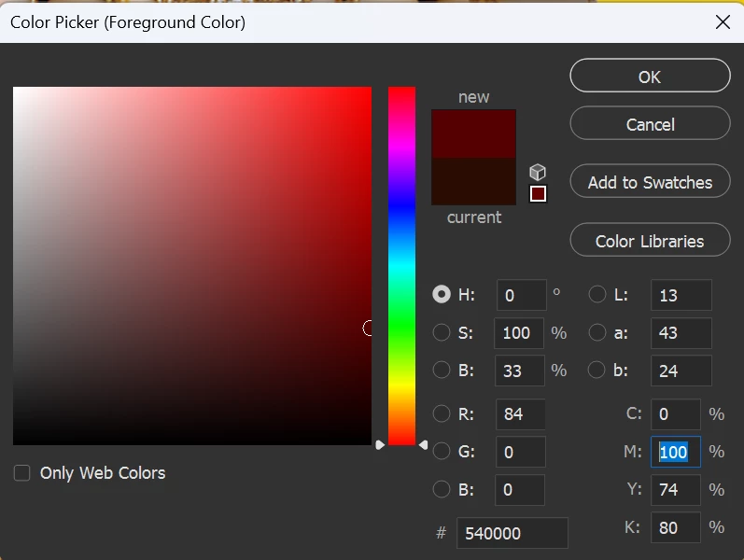Select the Lab b radio button

point(596,371)
